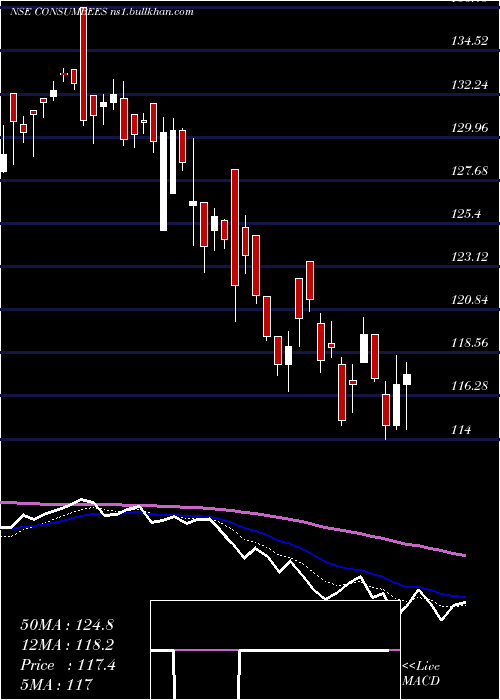
Task: Select the 129.96 price axis label
Action: coord(470,128)
